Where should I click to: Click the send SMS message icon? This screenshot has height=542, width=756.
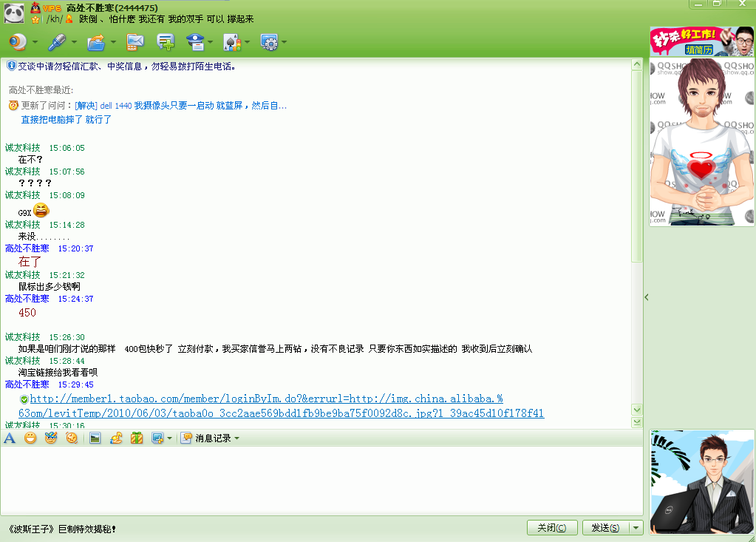tap(134, 42)
